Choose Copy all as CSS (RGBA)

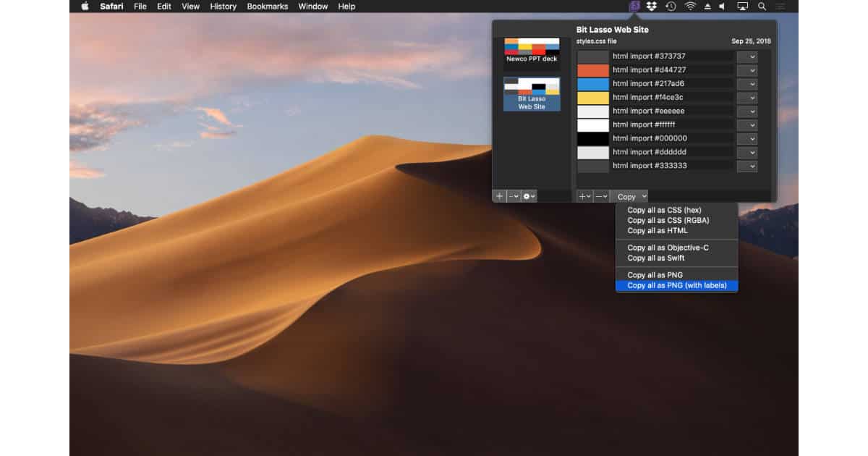click(x=676, y=221)
